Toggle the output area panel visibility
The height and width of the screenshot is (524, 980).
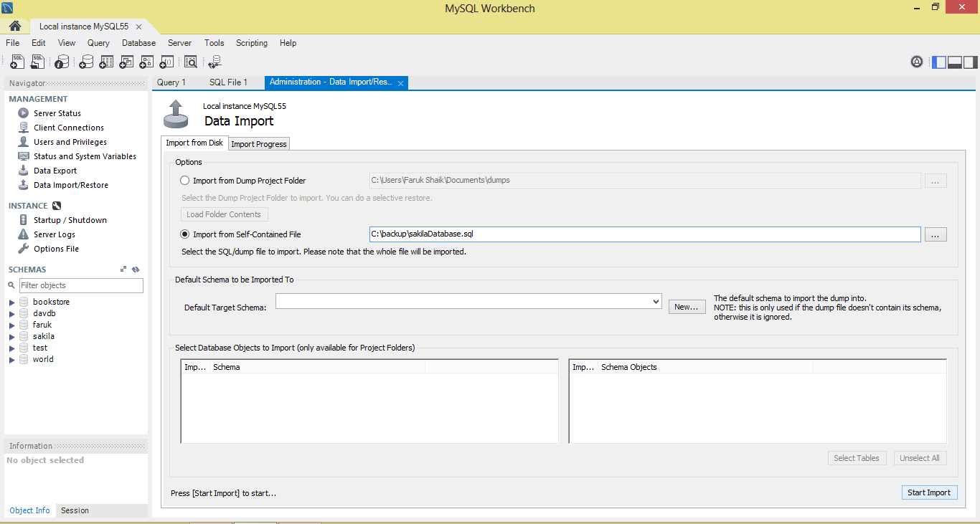[x=954, y=62]
